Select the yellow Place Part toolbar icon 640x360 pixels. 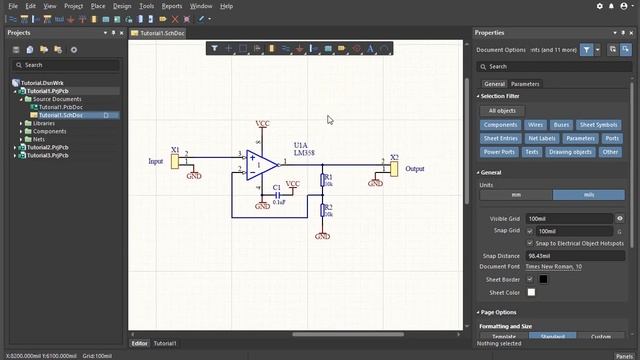(94, 19)
